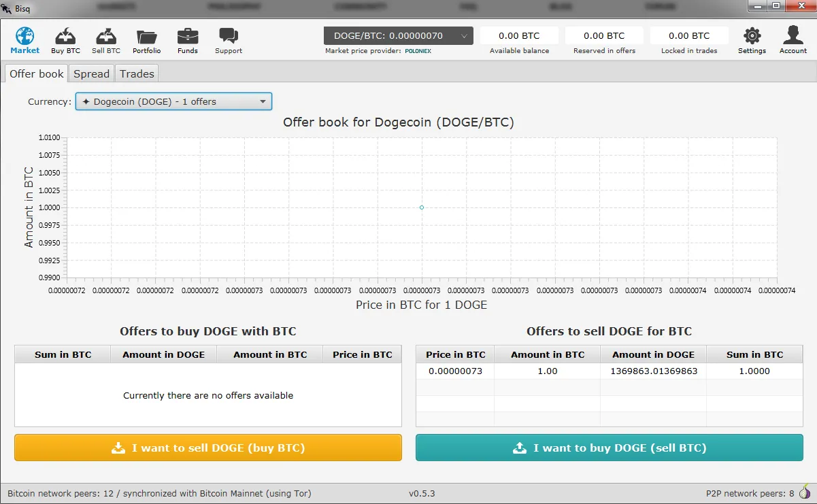Click Amount in DOGE header in sell offers table

coord(653,354)
